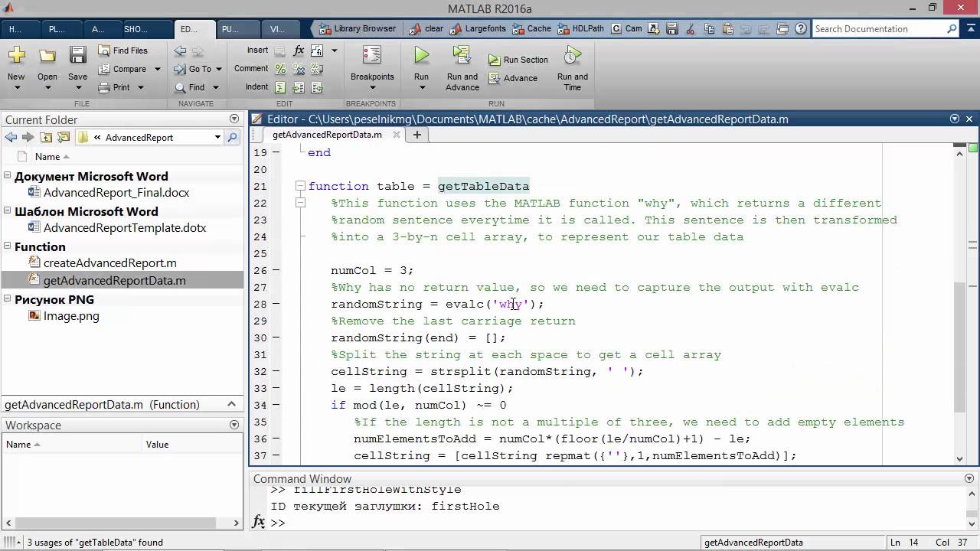The height and width of the screenshot is (551, 980).
Task: Run the clear shortcut
Action: (x=427, y=28)
